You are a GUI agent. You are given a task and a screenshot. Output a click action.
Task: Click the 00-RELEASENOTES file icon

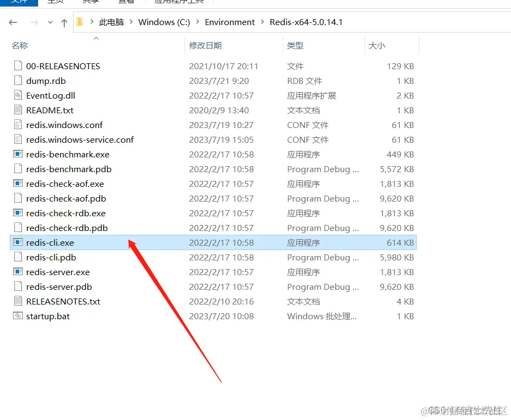pyautogui.click(x=18, y=66)
